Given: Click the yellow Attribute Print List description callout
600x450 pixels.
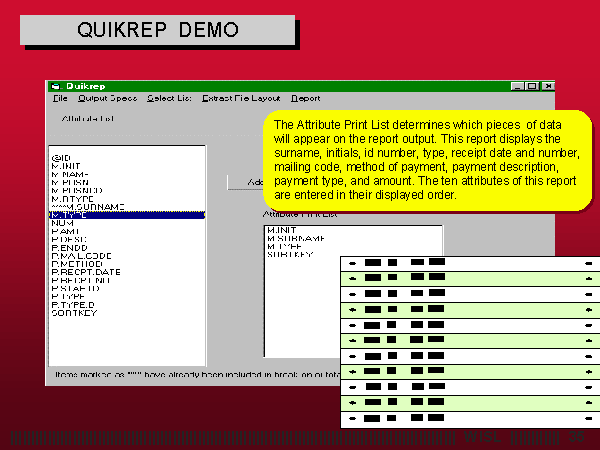Looking at the screenshot, I should 425,160.
